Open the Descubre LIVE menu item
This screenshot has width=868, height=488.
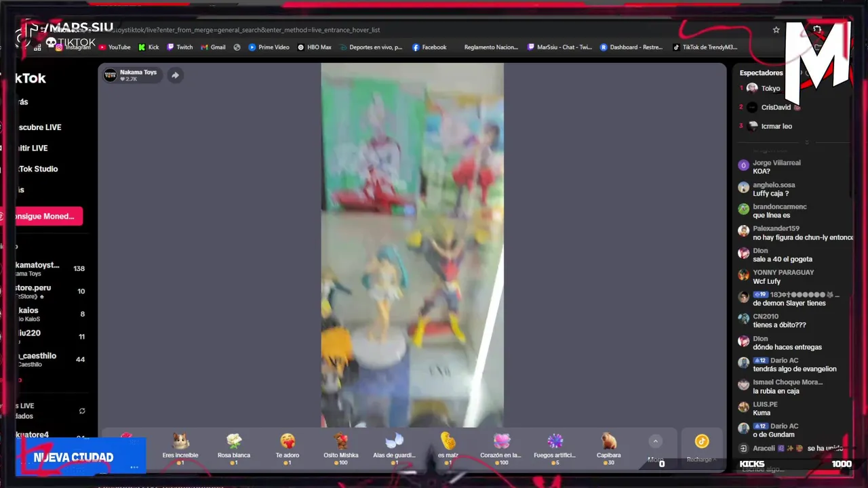pos(39,127)
